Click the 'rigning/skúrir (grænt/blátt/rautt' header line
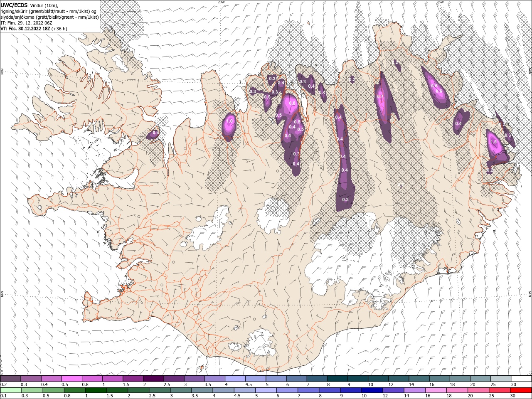 coord(49,11)
